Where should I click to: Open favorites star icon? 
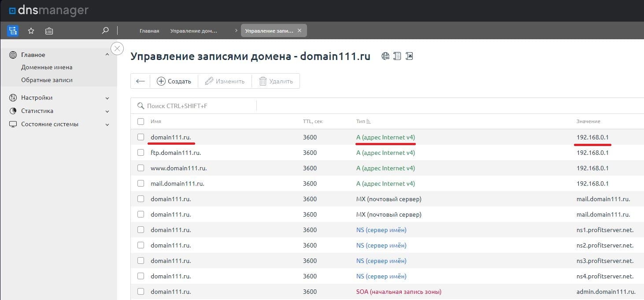coord(31,31)
